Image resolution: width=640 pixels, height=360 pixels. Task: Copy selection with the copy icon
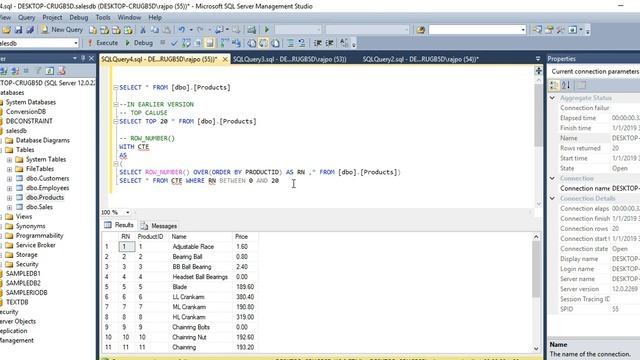coord(155,30)
